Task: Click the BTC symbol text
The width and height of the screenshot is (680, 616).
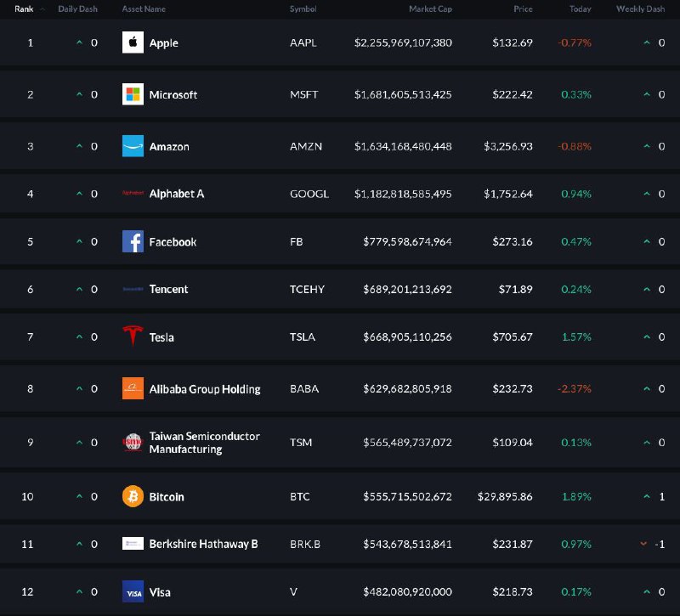Action: coord(300,496)
